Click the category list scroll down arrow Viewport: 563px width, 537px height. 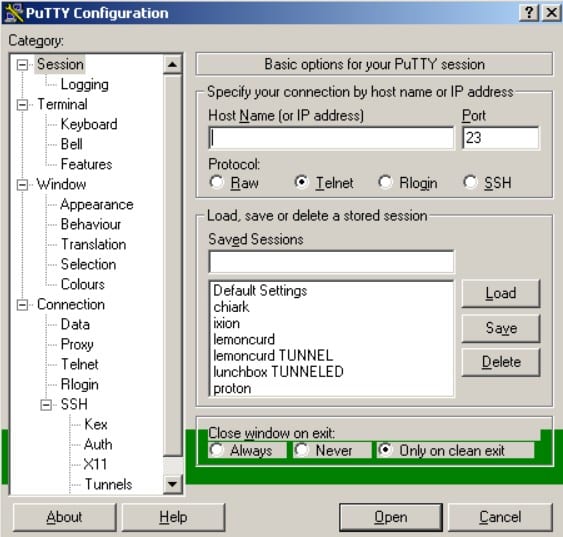172,484
